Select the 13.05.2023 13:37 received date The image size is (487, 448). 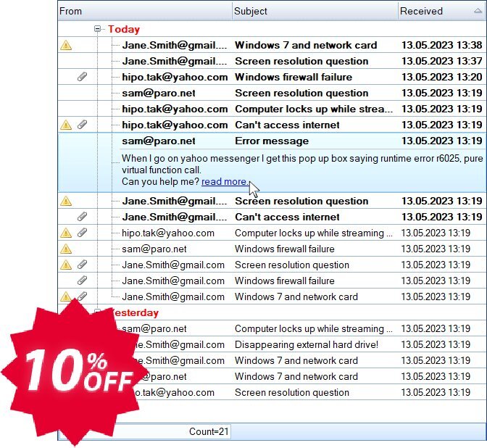click(x=441, y=61)
